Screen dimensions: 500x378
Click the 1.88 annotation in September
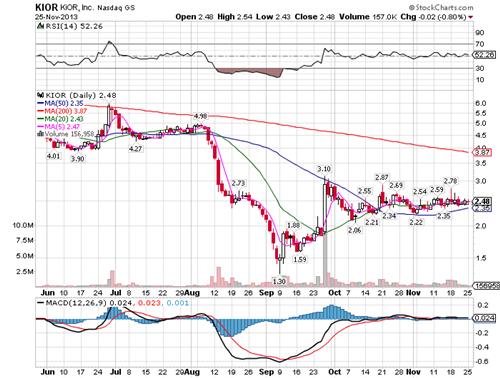294,225
